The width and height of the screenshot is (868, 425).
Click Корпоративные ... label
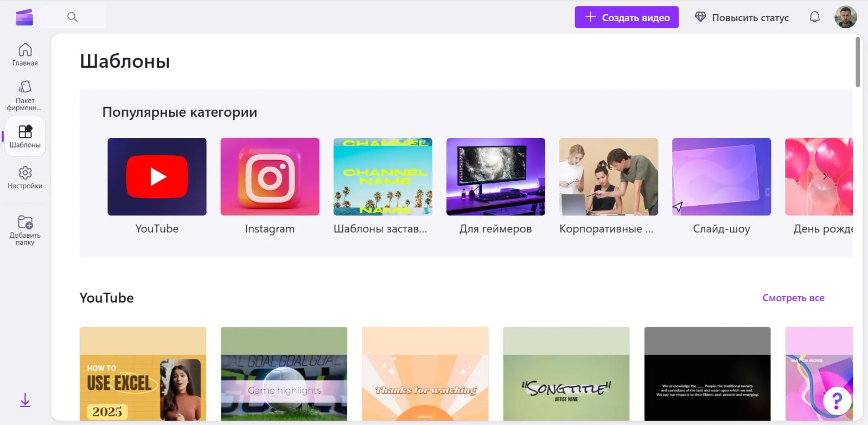(606, 229)
